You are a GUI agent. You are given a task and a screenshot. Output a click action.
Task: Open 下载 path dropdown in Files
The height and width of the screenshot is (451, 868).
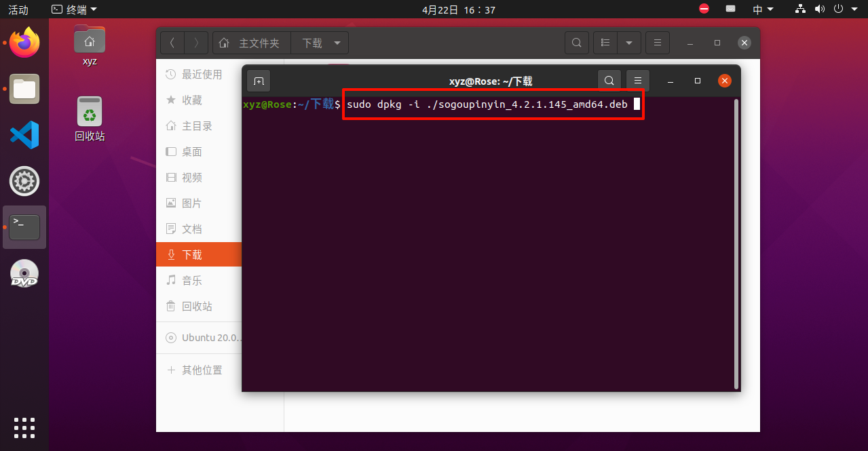click(320, 43)
